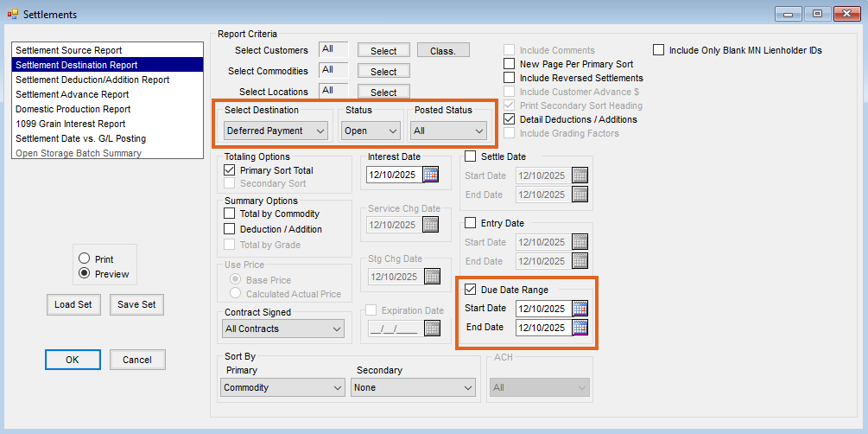This screenshot has height=434, width=868.
Task: Open the Primary sort Commodity dropdown
Action: coord(282,387)
